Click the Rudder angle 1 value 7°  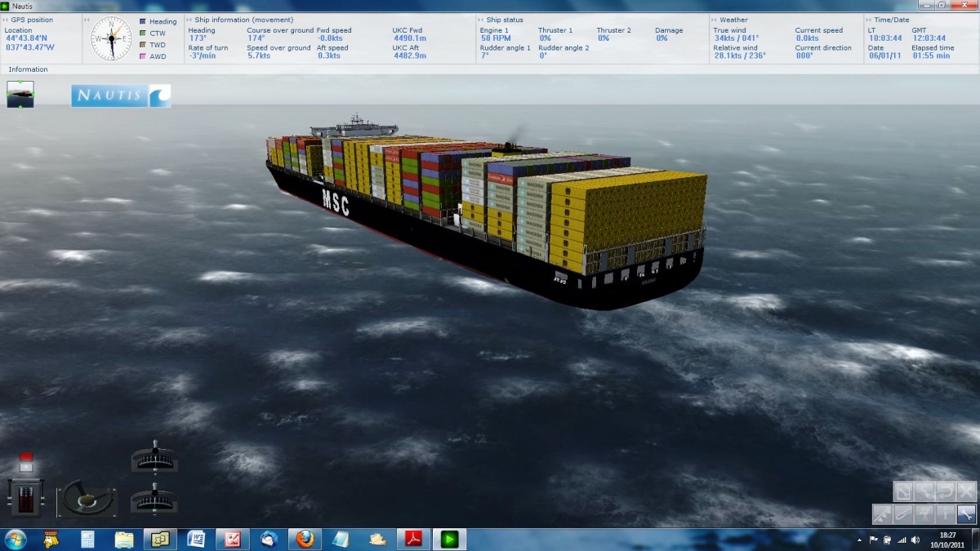pyautogui.click(x=483, y=56)
